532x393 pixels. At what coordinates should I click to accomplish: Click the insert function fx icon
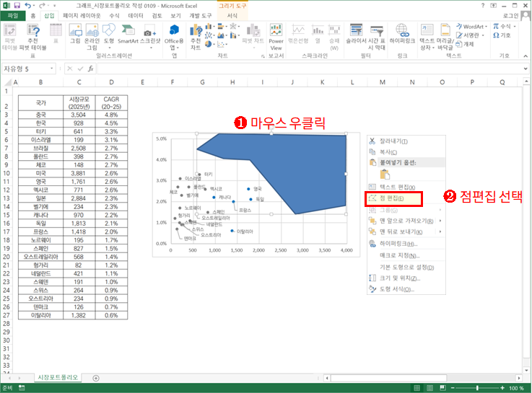click(x=90, y=69)
